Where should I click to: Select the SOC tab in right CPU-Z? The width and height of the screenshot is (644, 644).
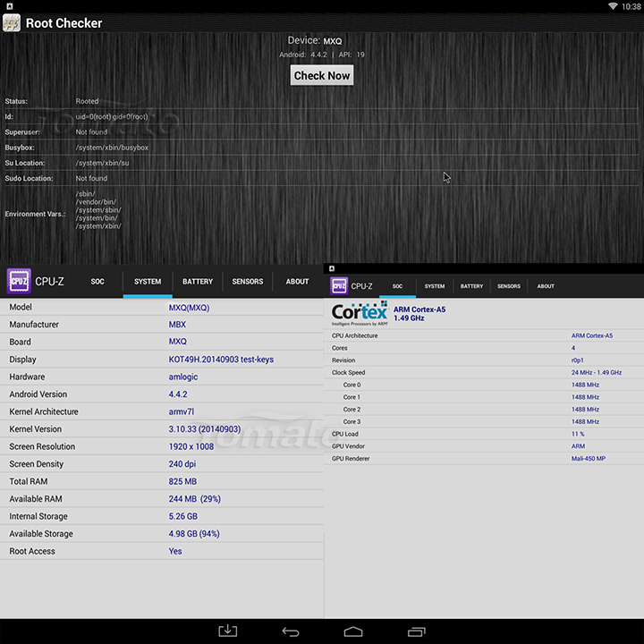coord(397,286)
